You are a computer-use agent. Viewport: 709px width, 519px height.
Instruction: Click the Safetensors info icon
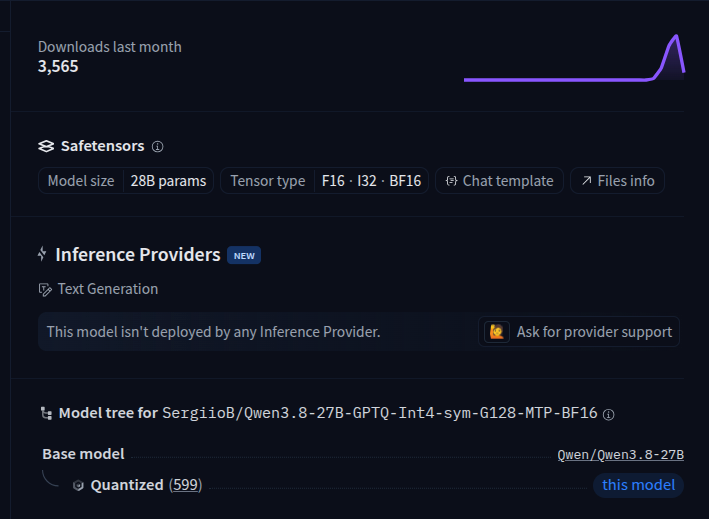[157, 146]
